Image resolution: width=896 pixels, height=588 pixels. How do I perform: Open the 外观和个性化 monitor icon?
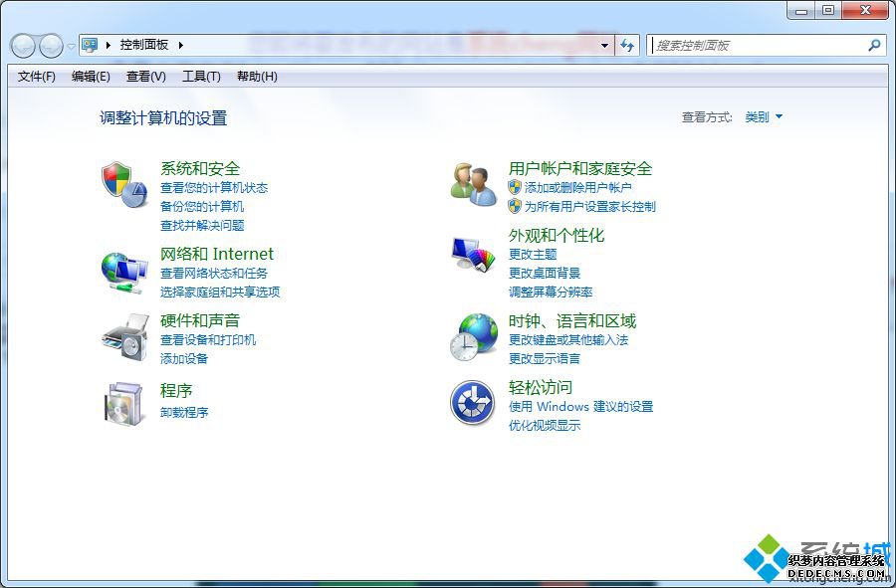(473, 254)
